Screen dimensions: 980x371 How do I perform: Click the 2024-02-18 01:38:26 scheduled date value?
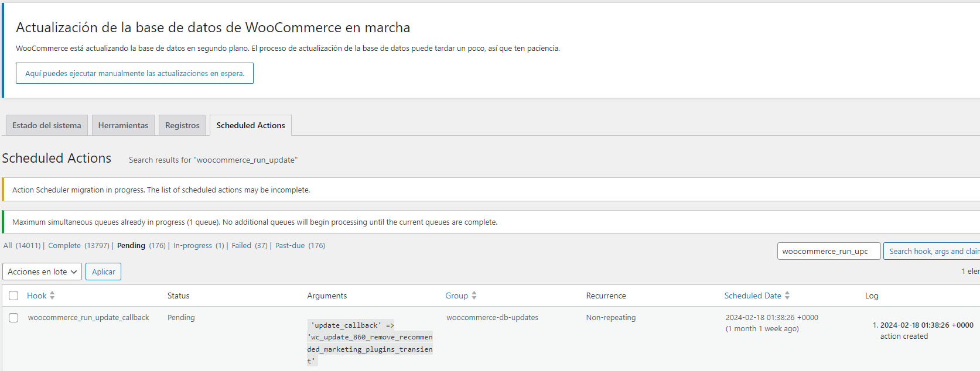coord(772,317)
